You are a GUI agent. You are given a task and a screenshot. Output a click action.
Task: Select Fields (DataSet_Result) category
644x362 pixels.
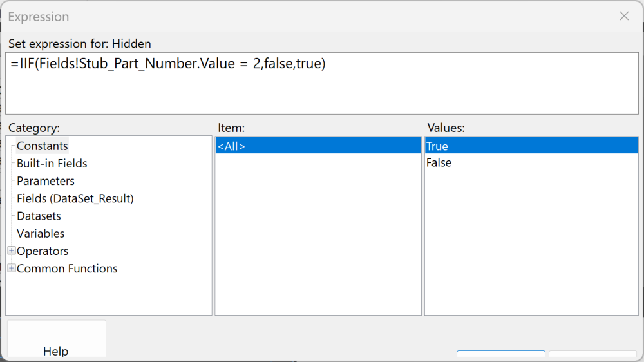(75, 198)
